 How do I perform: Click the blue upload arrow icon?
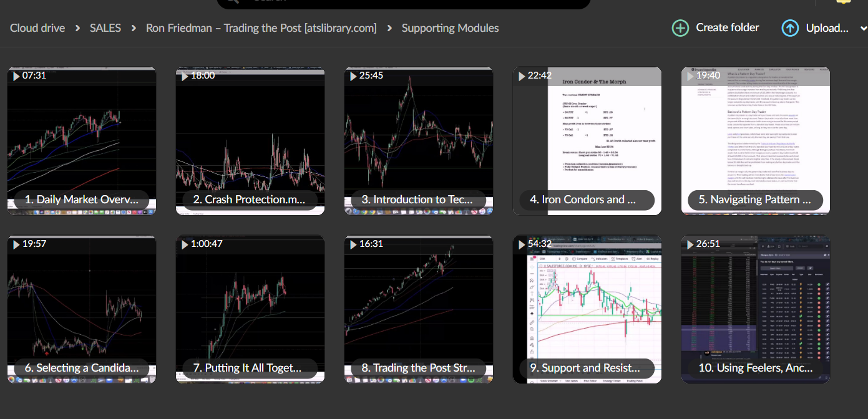790,27
